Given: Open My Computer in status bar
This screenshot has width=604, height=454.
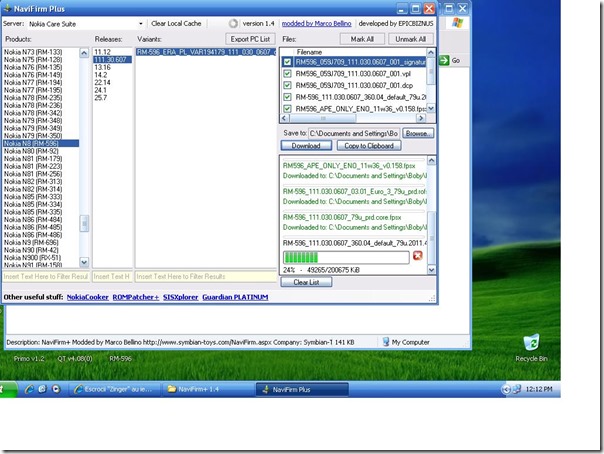Looking at the screenshot, I should pyautogui.click(x=406, y=342).
